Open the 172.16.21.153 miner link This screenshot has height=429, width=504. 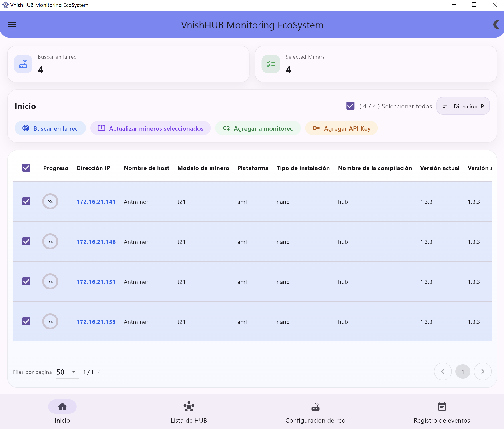96,322
